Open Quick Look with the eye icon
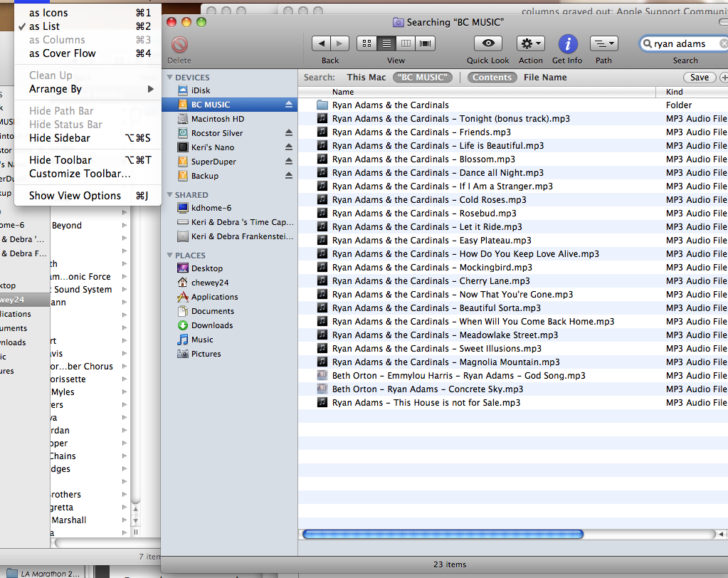 487,43
